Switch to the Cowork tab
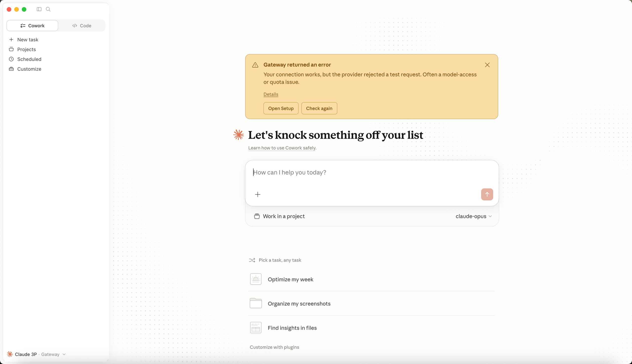The width and height of the screenshot is (632, 364). point(32,25)
